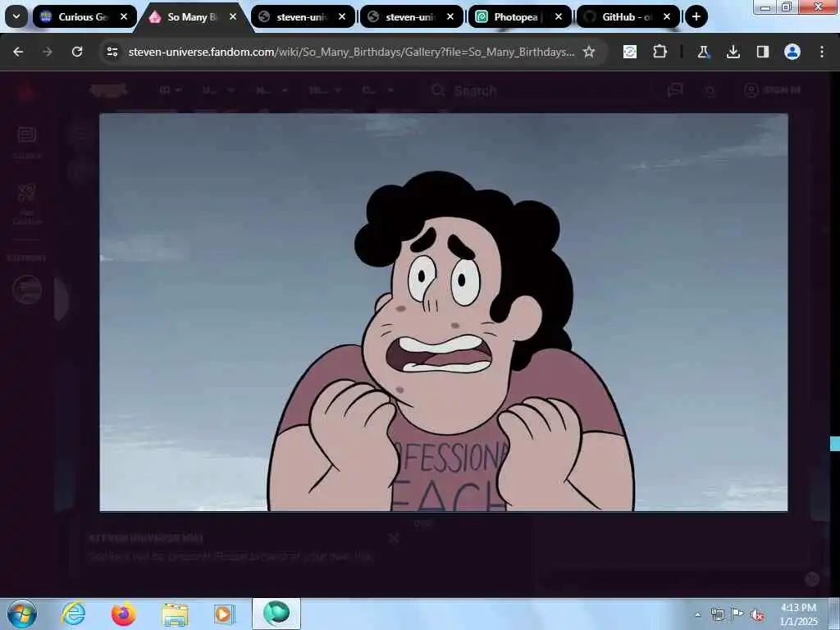
Task: Close the So Many B... tab
Action: tap(233, 16)
